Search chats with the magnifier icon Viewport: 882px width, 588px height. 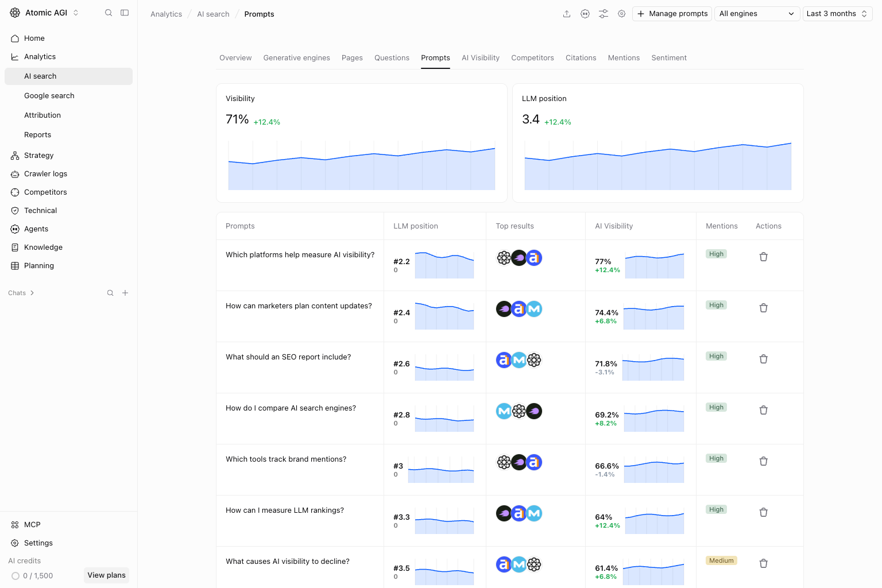pyautogui.click(x=110, y=293)
